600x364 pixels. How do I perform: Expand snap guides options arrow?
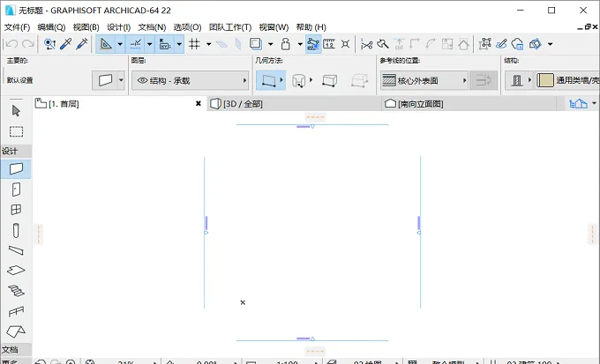(x=150, y=44)
